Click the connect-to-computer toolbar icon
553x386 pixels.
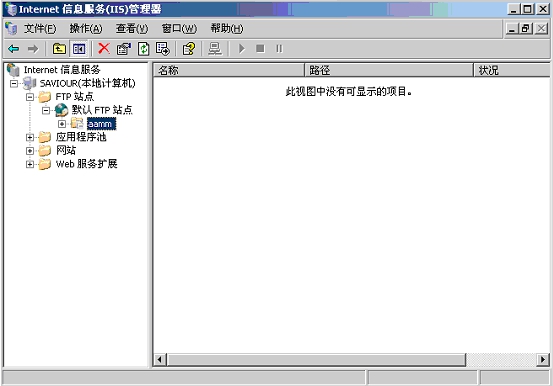pos(215,49)
